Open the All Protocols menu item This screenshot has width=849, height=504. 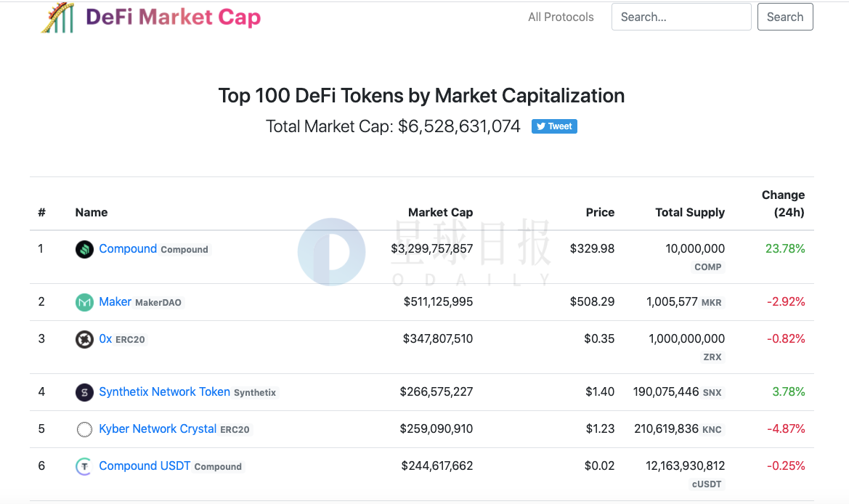click(x=561, y=17)
